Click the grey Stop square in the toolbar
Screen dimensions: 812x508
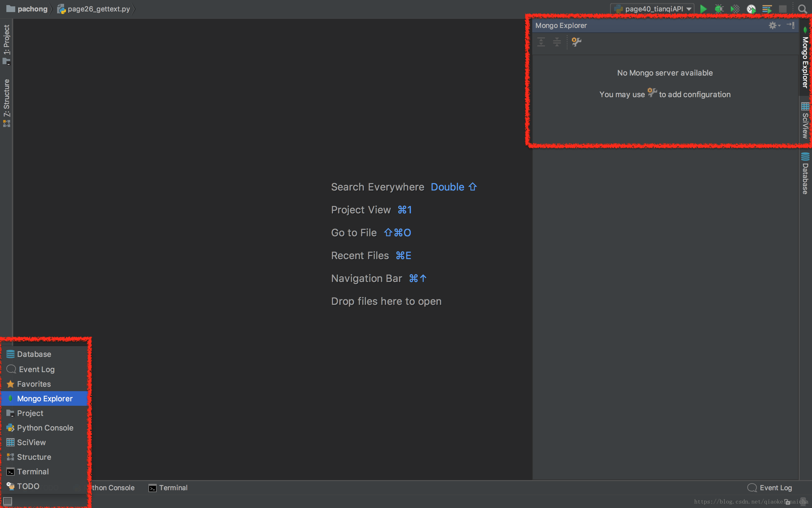(783, 9)
